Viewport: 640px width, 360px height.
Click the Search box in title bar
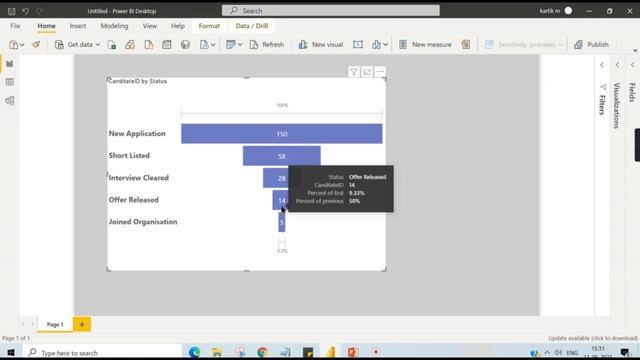coord(331,11)
